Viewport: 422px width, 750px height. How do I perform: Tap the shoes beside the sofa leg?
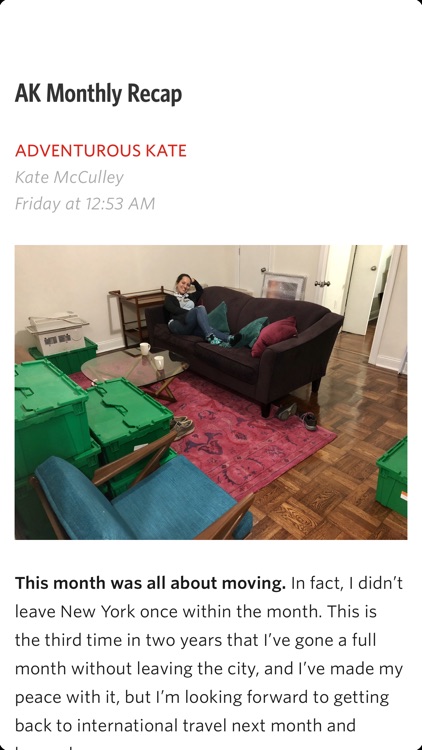298,416
